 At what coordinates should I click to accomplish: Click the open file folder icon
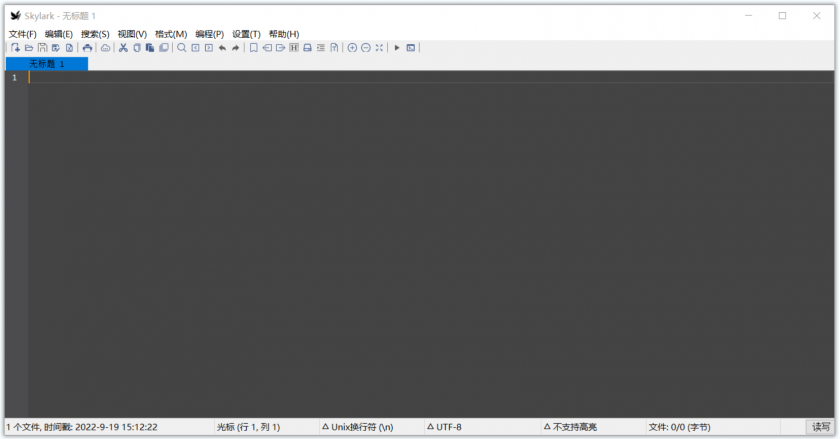click(x=29, y=48)
